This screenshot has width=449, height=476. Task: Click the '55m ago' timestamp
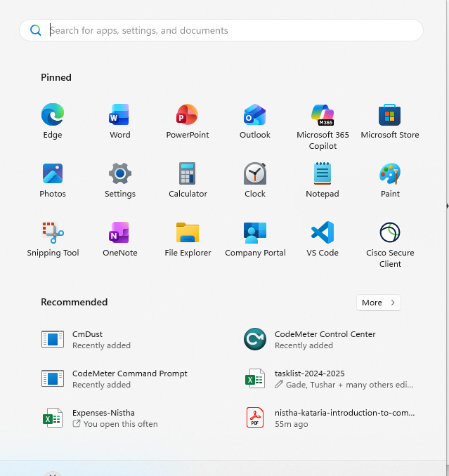coord(292,424)
